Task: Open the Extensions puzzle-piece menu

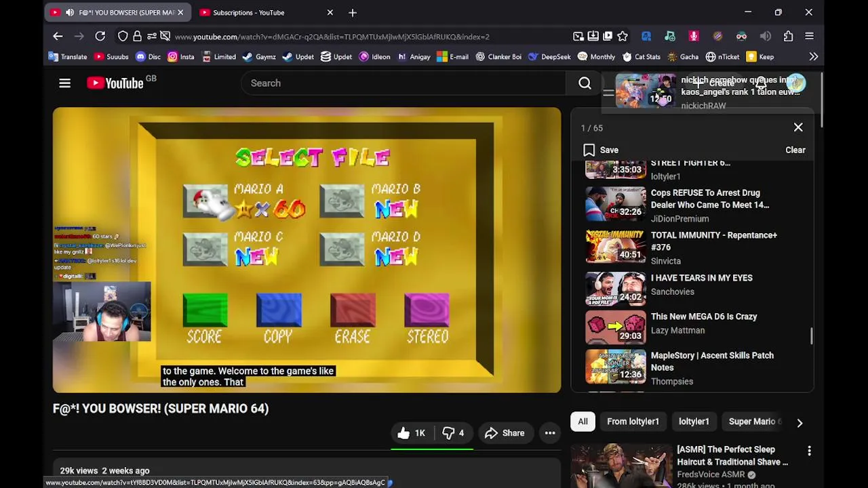Action: [788, 37]
